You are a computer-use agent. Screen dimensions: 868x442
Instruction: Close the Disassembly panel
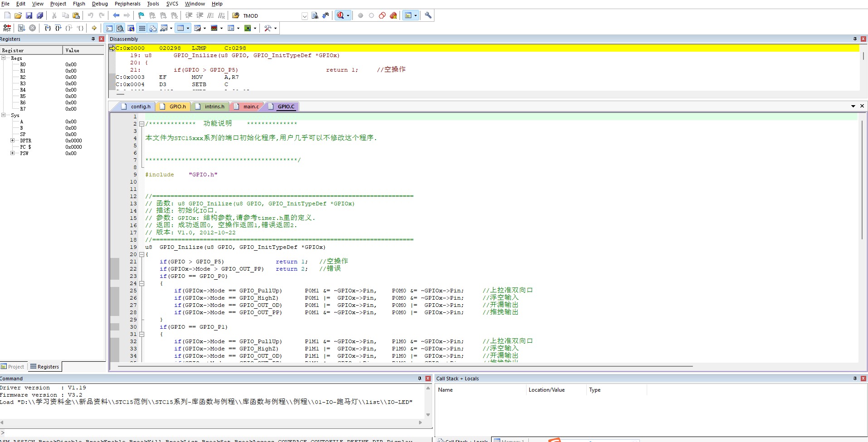pos(863,39)
